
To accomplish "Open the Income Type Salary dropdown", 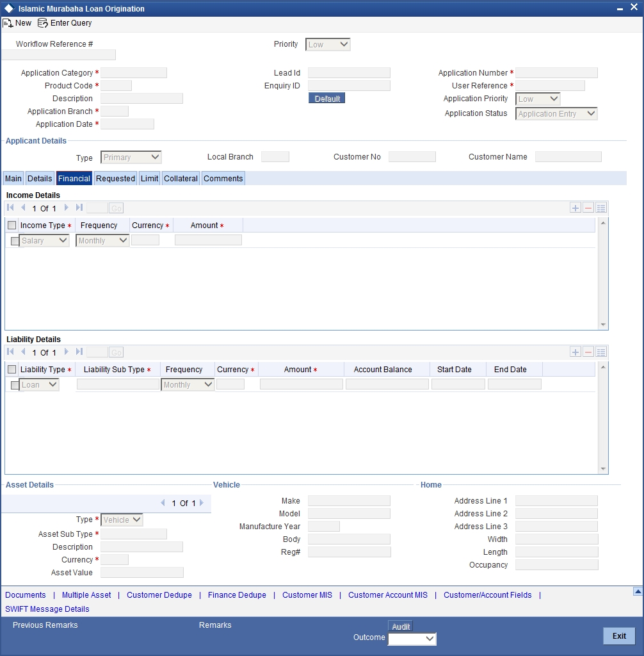I will (x=44, y=241).
